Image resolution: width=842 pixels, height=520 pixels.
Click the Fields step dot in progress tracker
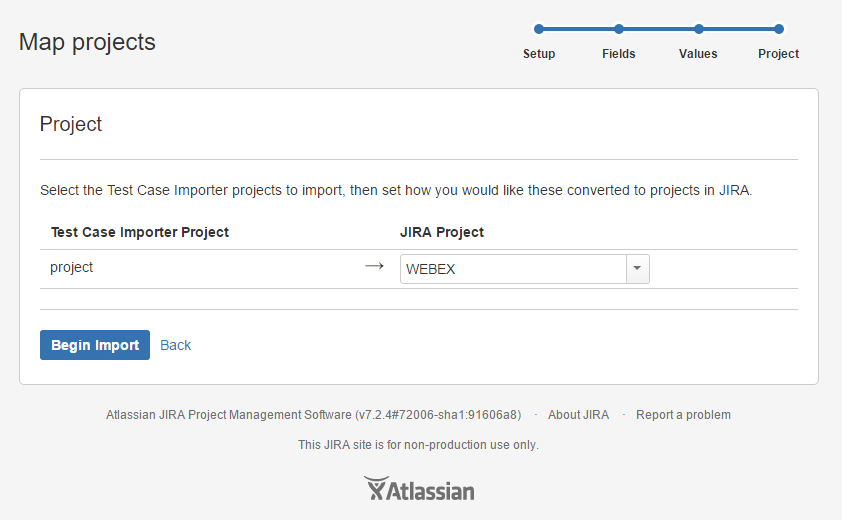619,29
